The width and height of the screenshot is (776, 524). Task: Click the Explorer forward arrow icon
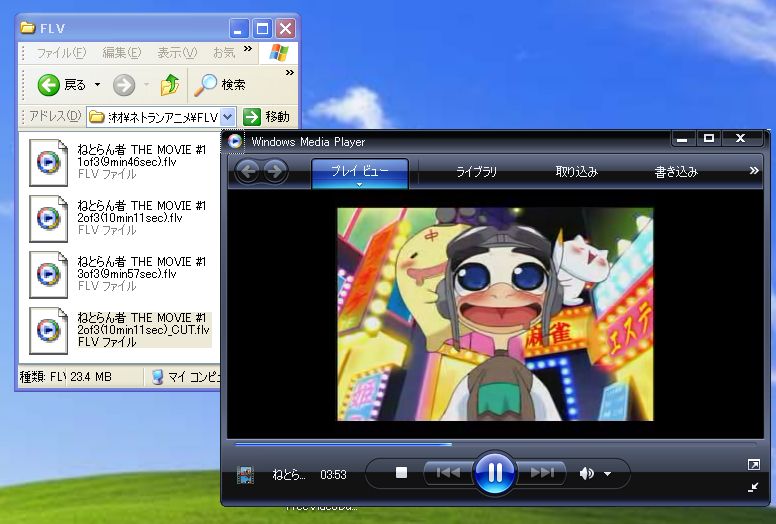click(x=124, y=85)
